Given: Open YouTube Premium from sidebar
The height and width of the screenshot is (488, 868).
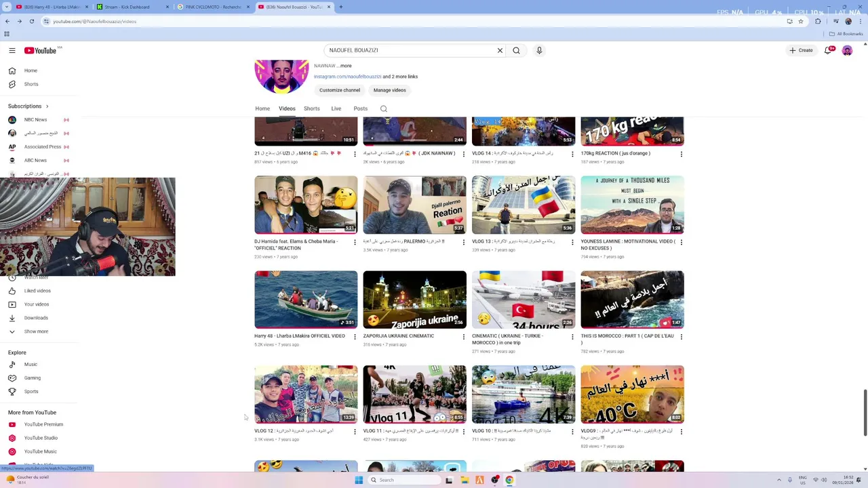Looking at the screenshot, I should point(43,424).
